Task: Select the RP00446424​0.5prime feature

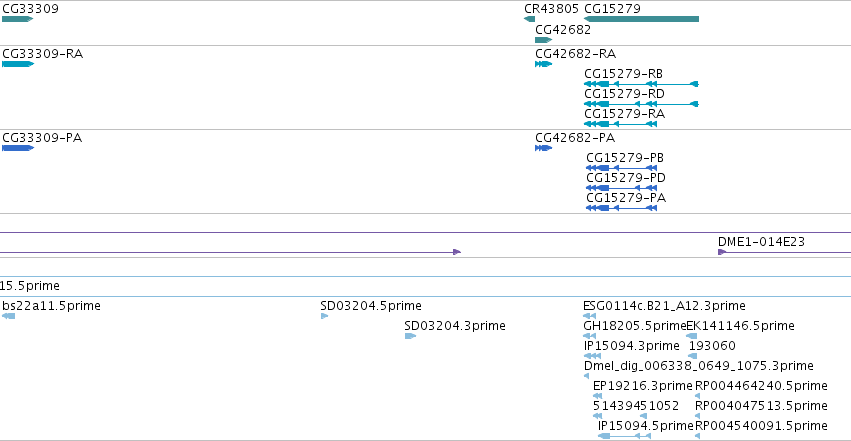Action: [x=697, y=397]
